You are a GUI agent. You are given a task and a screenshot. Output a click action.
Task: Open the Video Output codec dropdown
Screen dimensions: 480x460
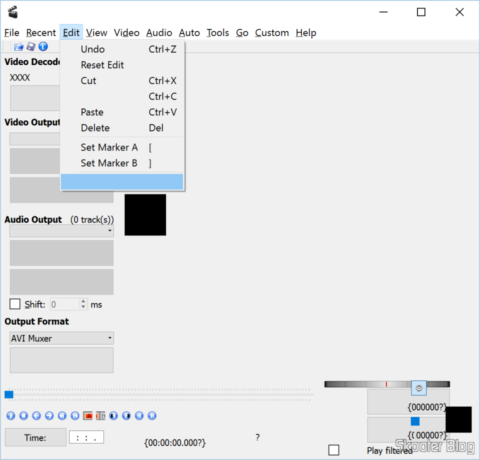[x=35, y=139]
